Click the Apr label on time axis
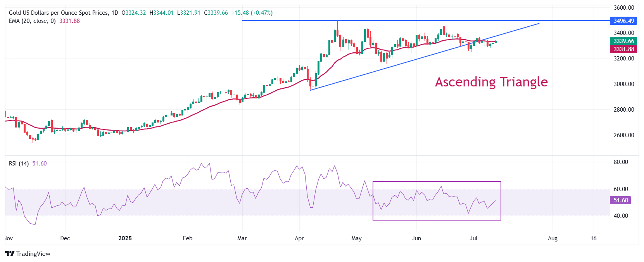Screen dimensions: 644x262 coord(299,238)
